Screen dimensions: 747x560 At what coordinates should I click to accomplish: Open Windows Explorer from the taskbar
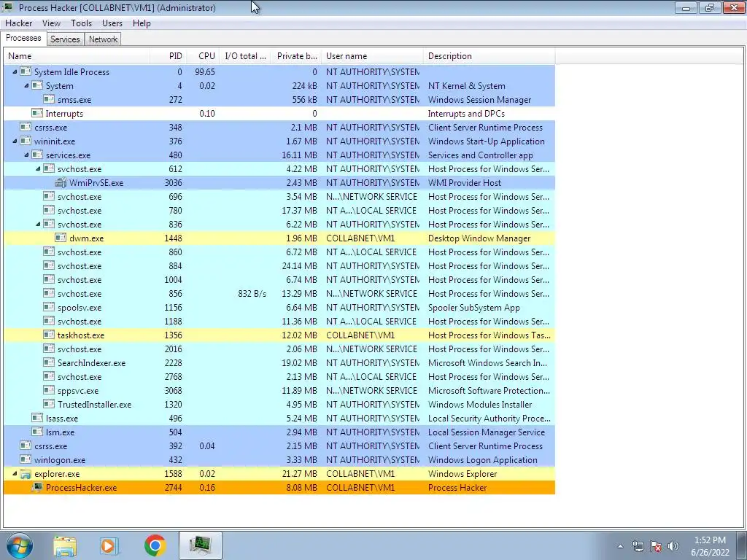(x=65, y=546)
